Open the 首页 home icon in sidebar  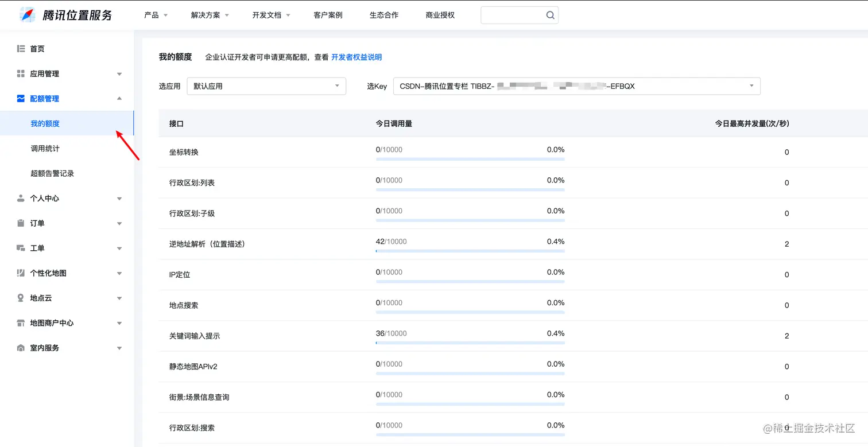tap(21, 48)
